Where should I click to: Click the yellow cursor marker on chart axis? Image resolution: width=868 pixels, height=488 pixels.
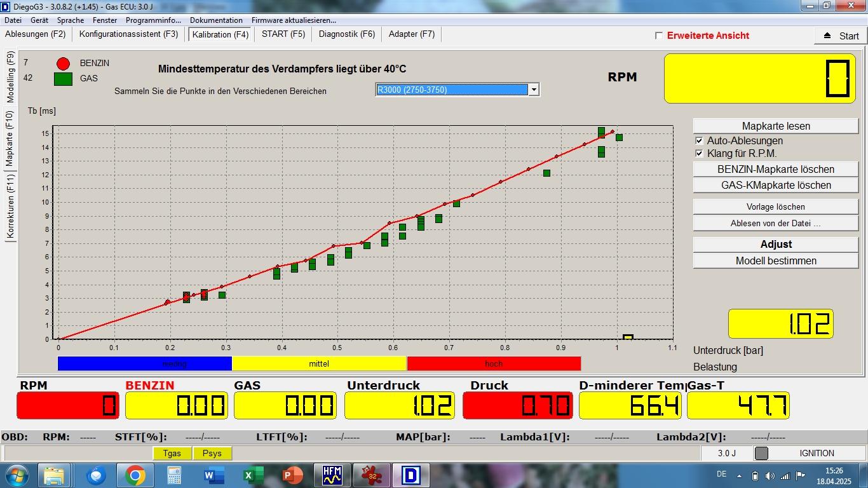(628, 337)
